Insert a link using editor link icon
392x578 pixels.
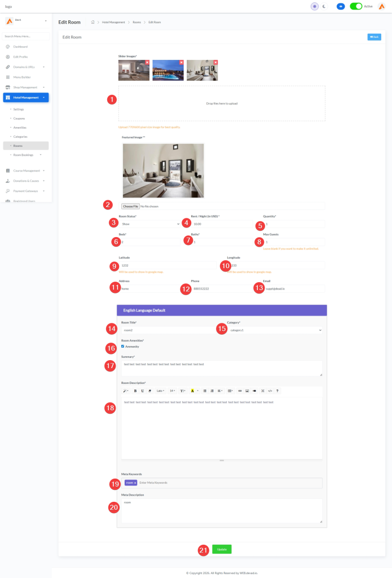[x=240, y=391]
